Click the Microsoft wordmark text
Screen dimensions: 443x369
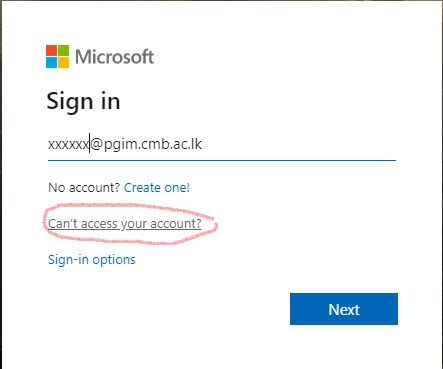point(114,57)
